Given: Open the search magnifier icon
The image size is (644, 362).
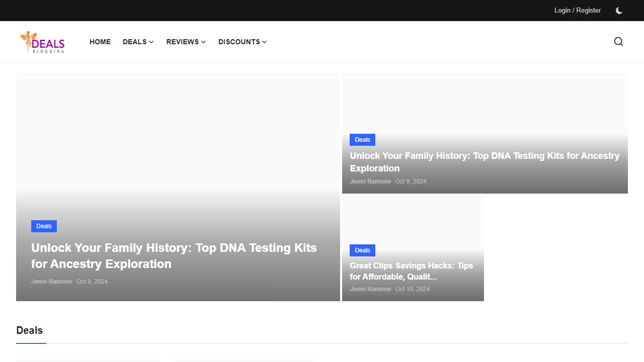Looking at the screenshot, I should pos(618,42).
